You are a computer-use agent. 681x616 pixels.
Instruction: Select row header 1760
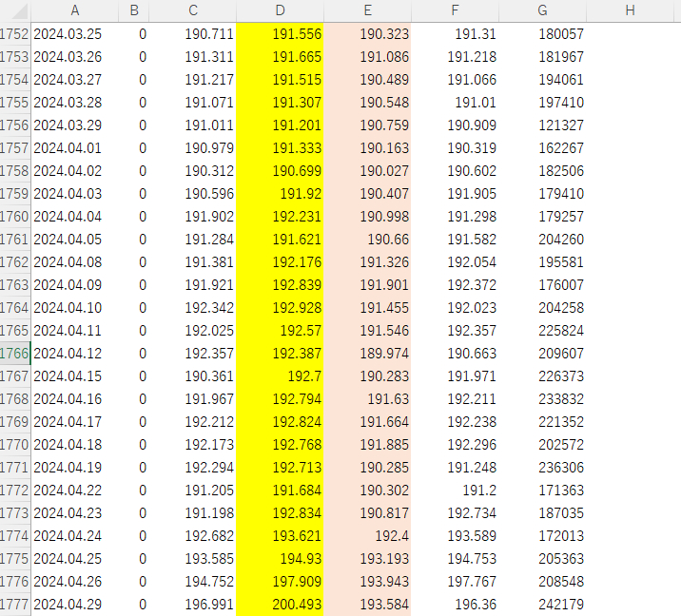point(15,217)
